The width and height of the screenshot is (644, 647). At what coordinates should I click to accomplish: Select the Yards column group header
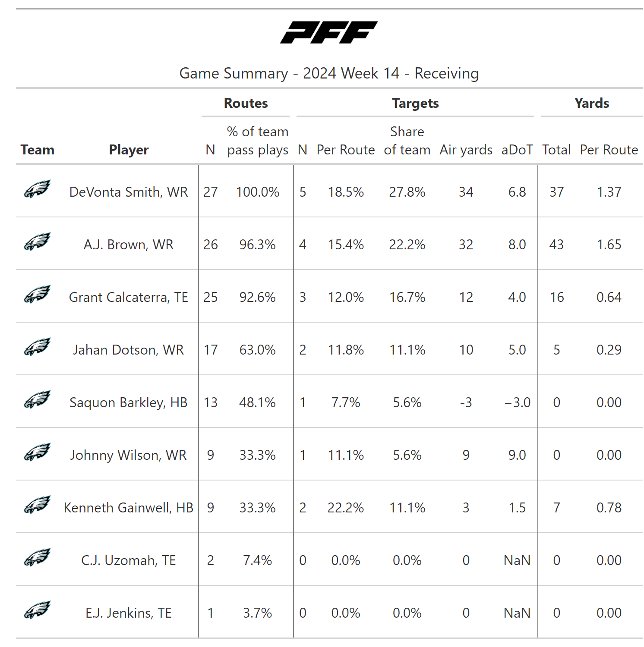(x=591, y=104)
